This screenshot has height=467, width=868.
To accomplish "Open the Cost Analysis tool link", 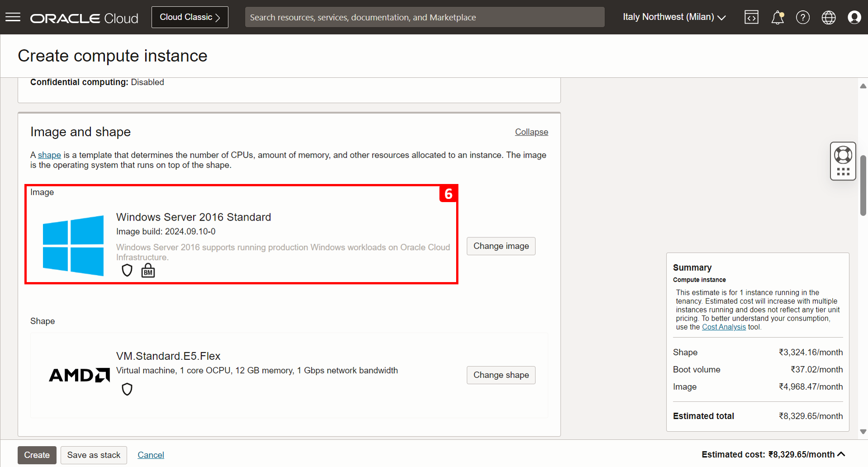I will click(x=724, y=327).
